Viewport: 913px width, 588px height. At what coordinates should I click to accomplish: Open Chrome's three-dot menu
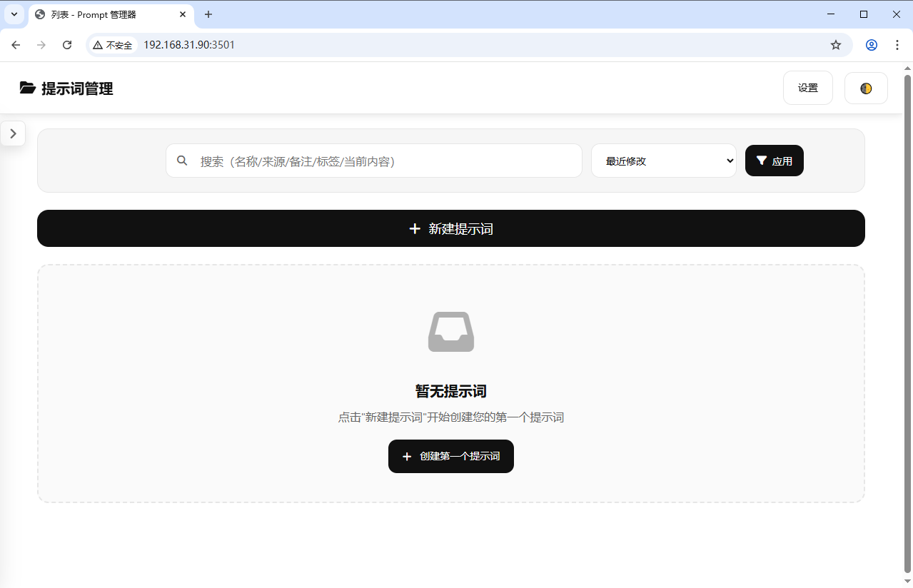point(897,44)
